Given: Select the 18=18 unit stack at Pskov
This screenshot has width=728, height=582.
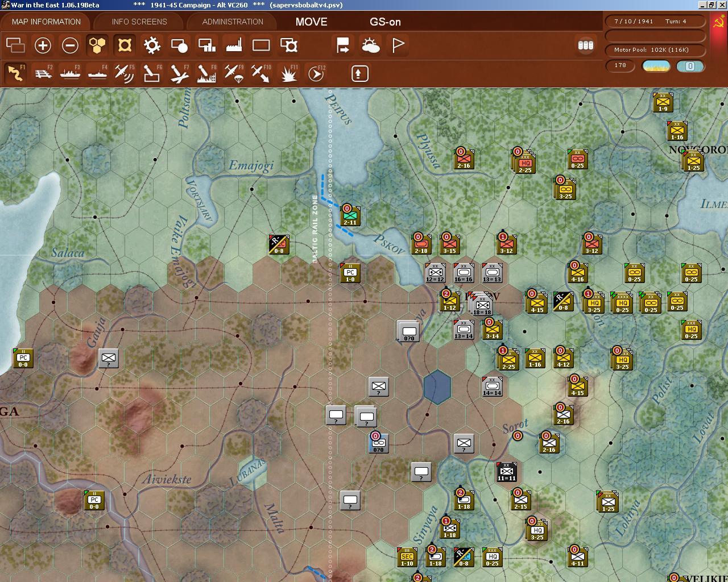Looking at the screenshot, I should pos(481,305).
